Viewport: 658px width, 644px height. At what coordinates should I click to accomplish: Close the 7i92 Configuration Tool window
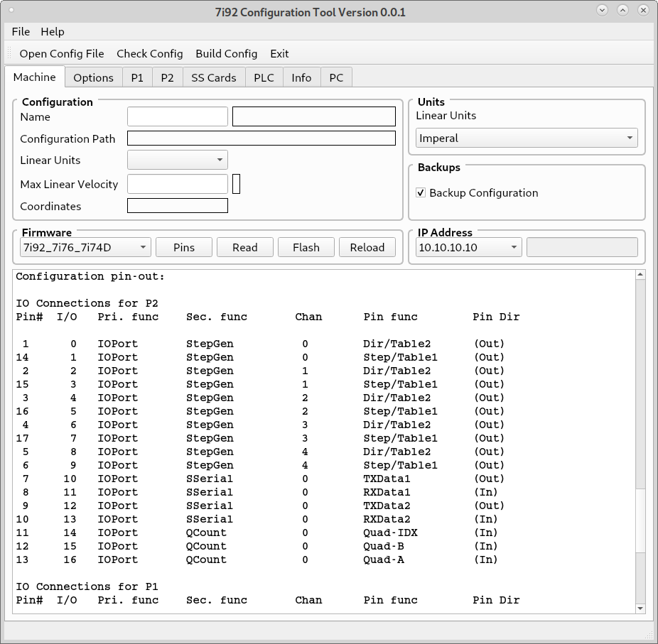(x=643, y=10)
